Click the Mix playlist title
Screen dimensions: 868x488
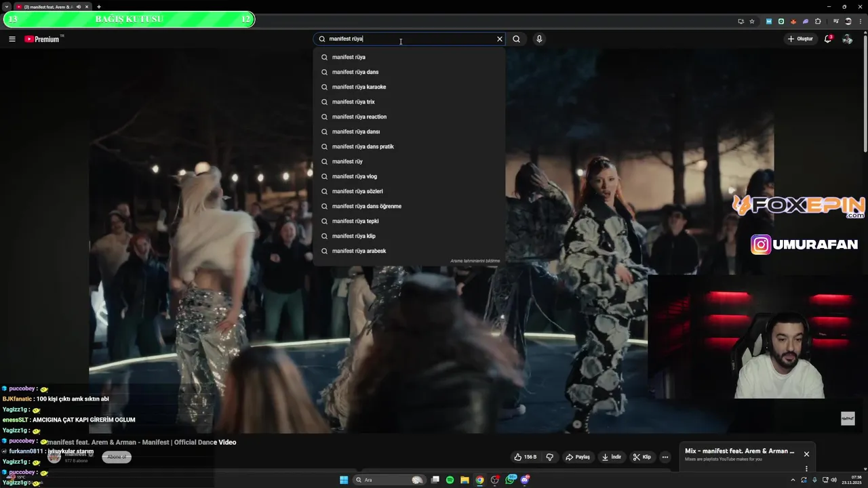point(739,451)
